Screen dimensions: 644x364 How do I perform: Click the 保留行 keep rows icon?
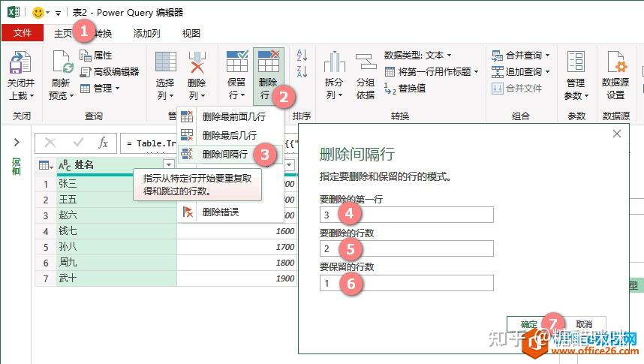237,62
